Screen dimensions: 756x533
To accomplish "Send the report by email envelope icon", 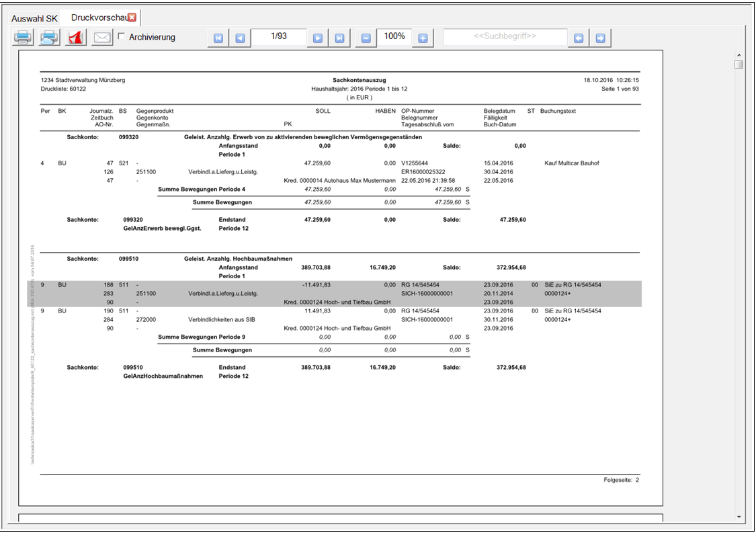I will point(101,38).
